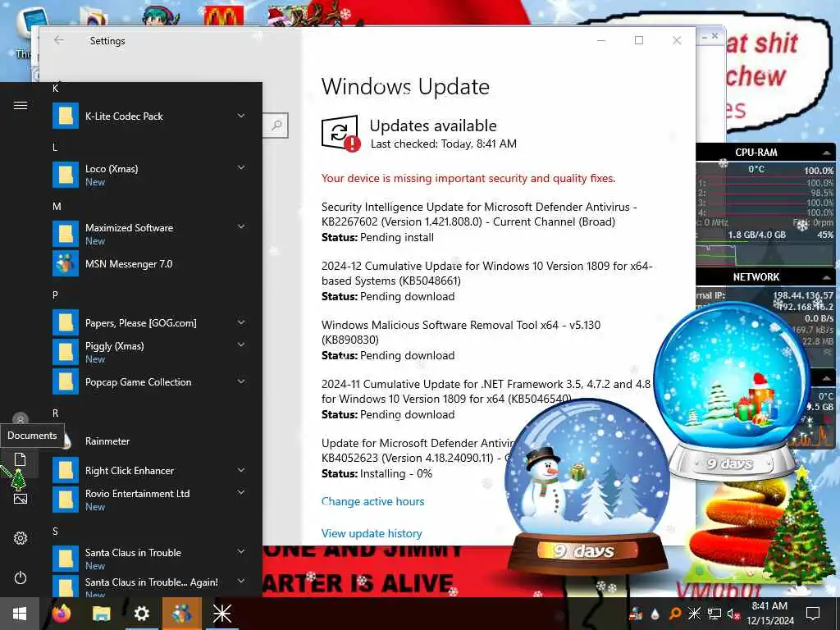Viewport: 840px width, 630px height.
Task: Click the Rainmeter water drop tray icon
Action: [655, 614]
